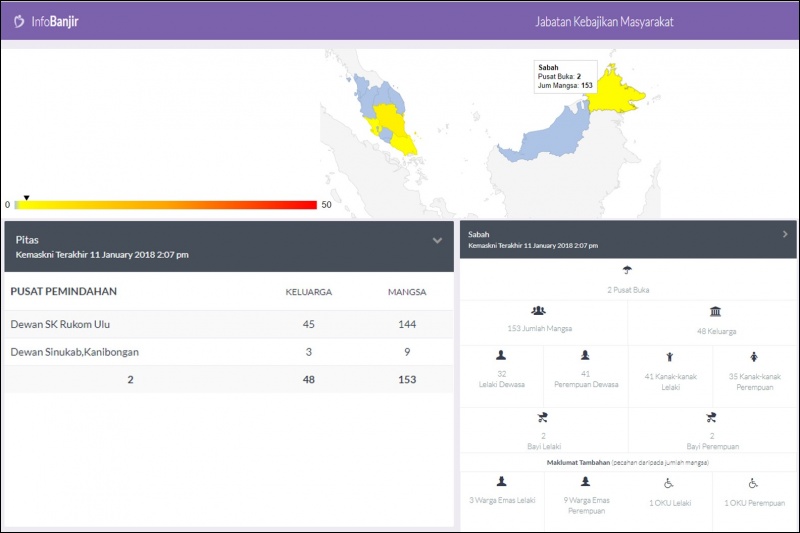The height and width of the screenshot is (533, 800).
Task: Click the 153 Jumlah Mangsa label
Action: [x=540, y=328]
